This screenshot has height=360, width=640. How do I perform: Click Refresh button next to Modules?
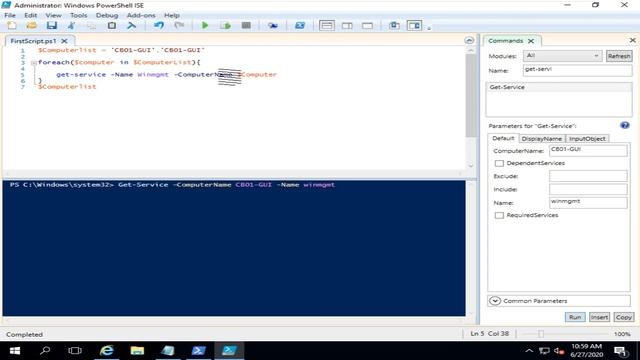pos(619,56)
